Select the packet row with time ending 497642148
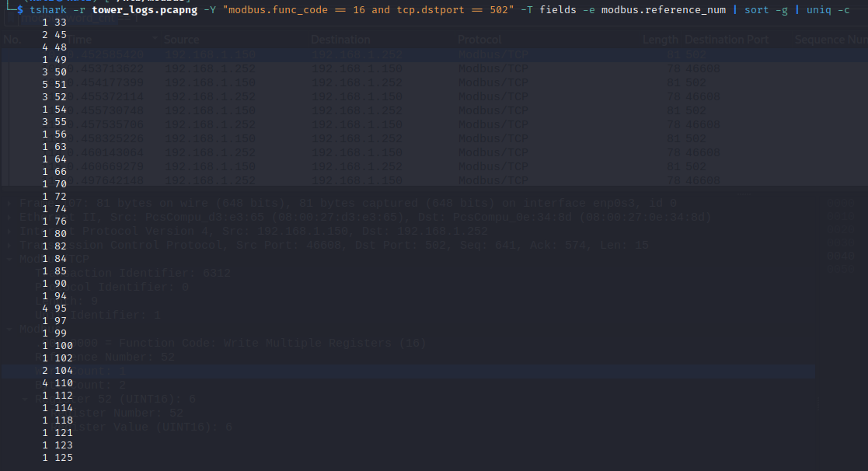 389,181
